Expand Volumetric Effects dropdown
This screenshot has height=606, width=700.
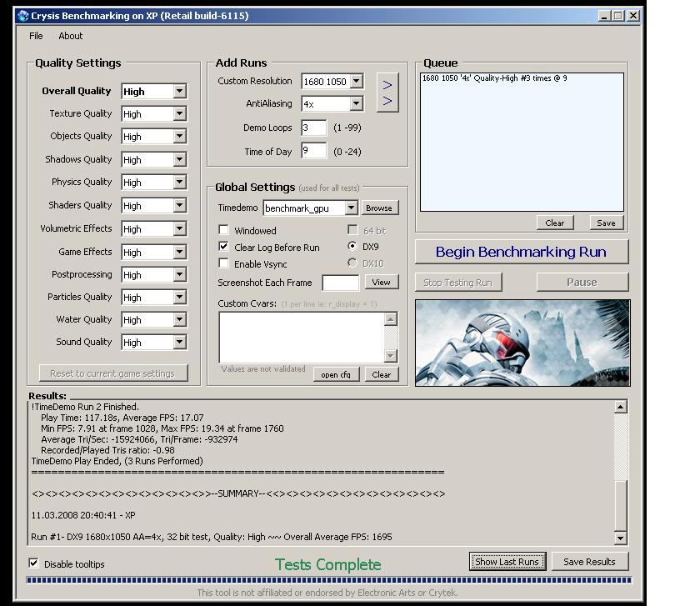(179, 228)
